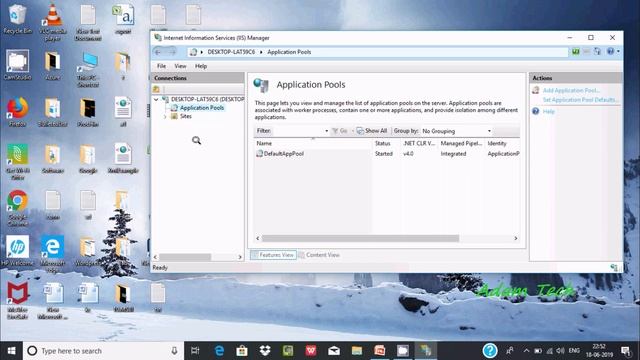Expand the Sites tree node
The image size is (640, 360).
[x=165, y=116]
